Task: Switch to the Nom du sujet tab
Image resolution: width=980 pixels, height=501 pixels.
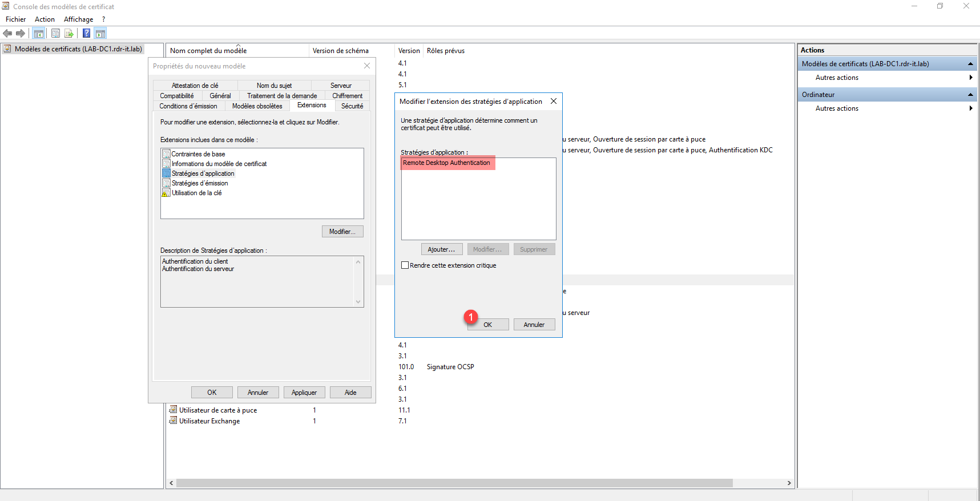Action: (274, 86)
